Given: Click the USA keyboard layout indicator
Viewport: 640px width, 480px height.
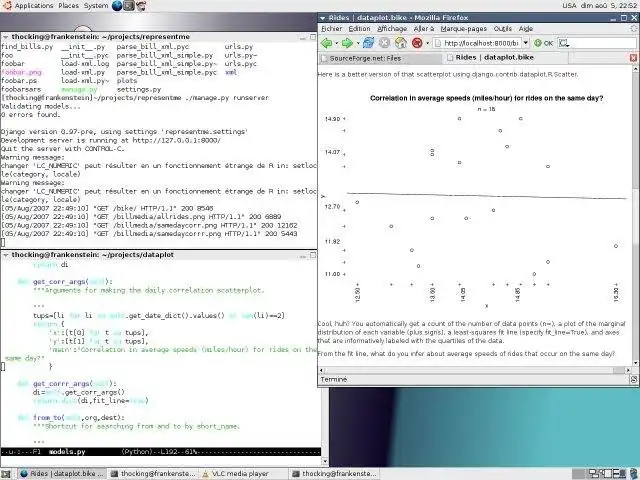Looking at the screenshot, I should point(569,6).
